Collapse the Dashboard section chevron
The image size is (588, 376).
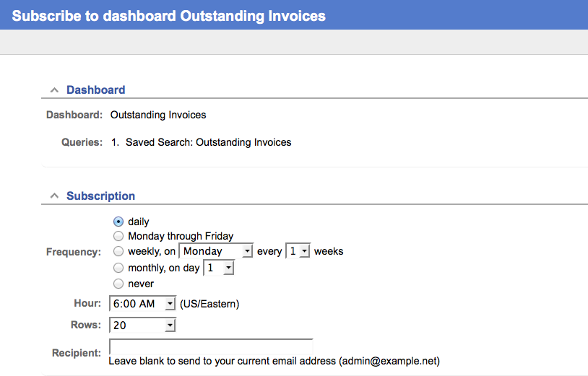pyautogui.click(x=54, y=90)
